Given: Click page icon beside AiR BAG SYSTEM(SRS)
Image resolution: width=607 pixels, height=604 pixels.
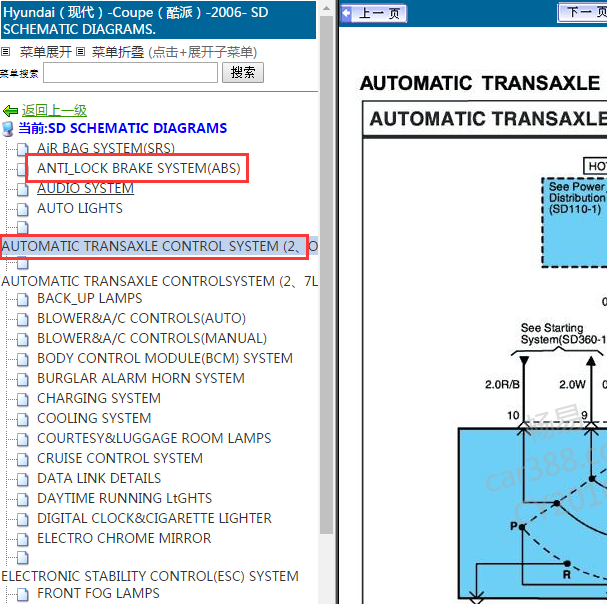Looking at the screenshot, I should click(x=22, y=149).
